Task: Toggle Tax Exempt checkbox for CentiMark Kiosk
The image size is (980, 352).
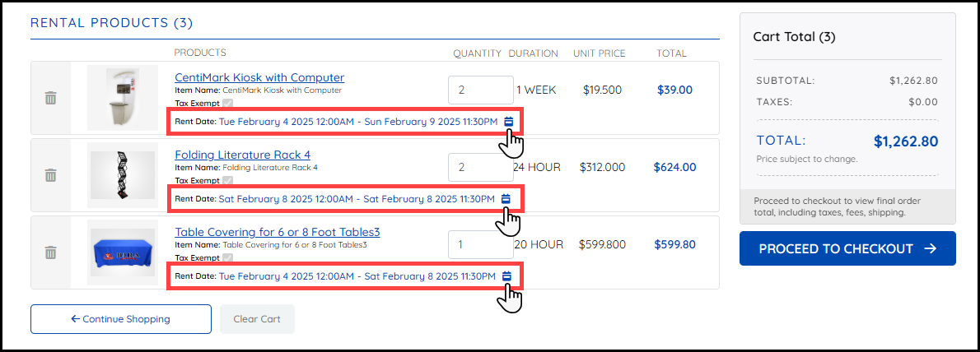Action: (228, 103)
